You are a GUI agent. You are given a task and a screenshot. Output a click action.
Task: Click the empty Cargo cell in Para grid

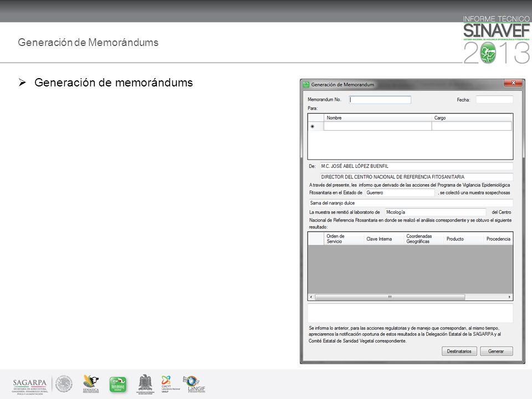(x=472, y=126)
